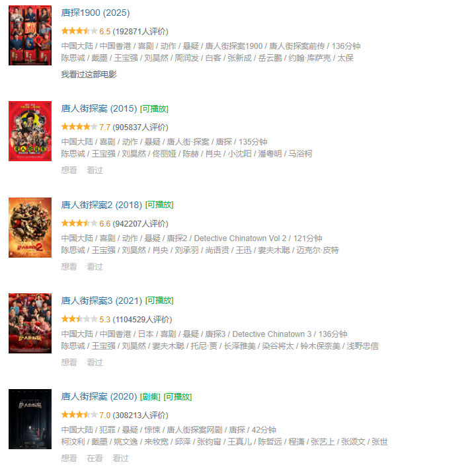The height and width of the screenshot is (471, 476).
Task: Mark 唐人街探案2 as 看过
Action: (x=95, y=267)
